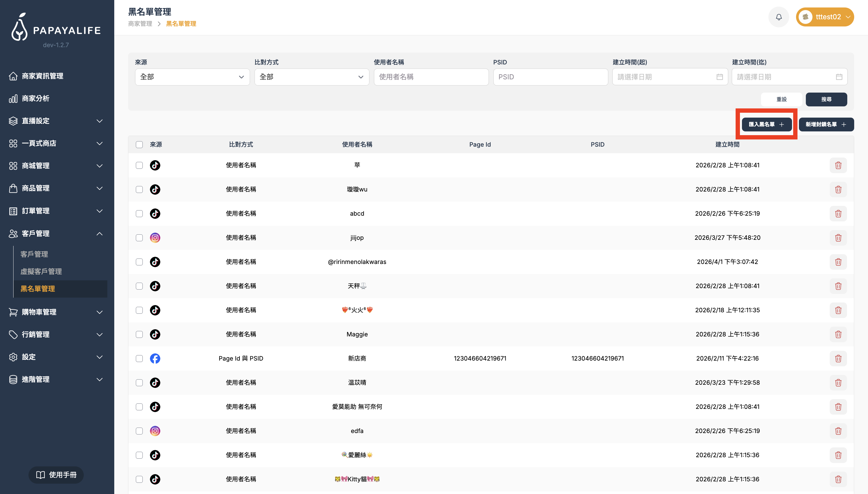
Task: Select 虛擬客戶管理 in the sidebar
Action: pyautogui.click(x=41, y=271)
